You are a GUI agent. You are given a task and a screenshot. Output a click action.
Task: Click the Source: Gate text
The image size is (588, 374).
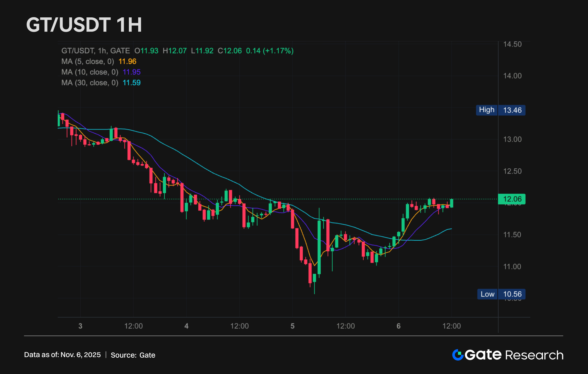[x=133, y=355]
